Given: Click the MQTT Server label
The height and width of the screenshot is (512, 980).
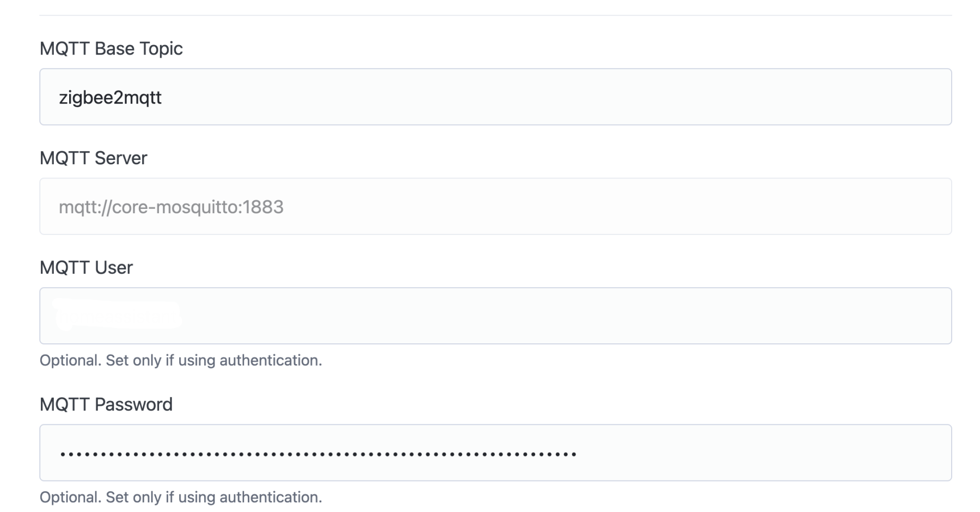Looking at the screenshot, I should point(93,158).
